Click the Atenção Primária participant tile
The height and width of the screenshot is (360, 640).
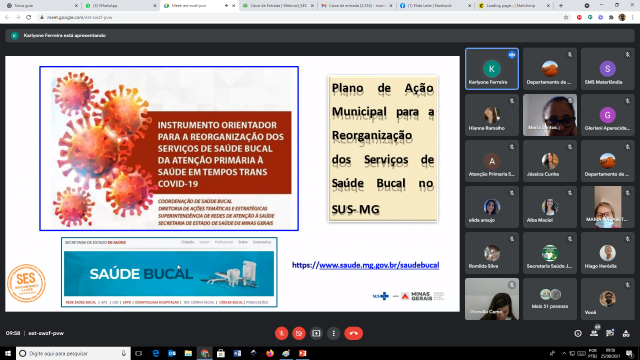point(492,161)
